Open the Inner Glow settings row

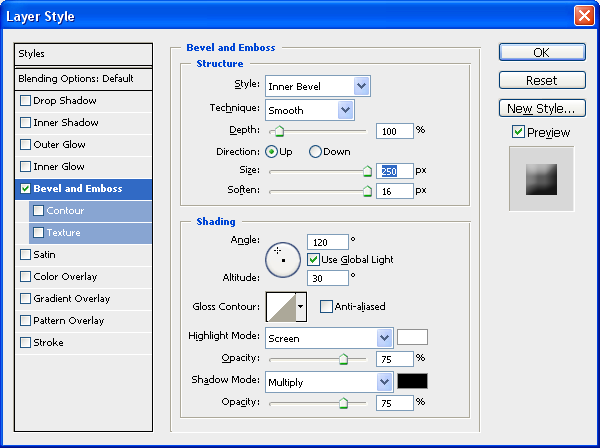pos(83,166)
